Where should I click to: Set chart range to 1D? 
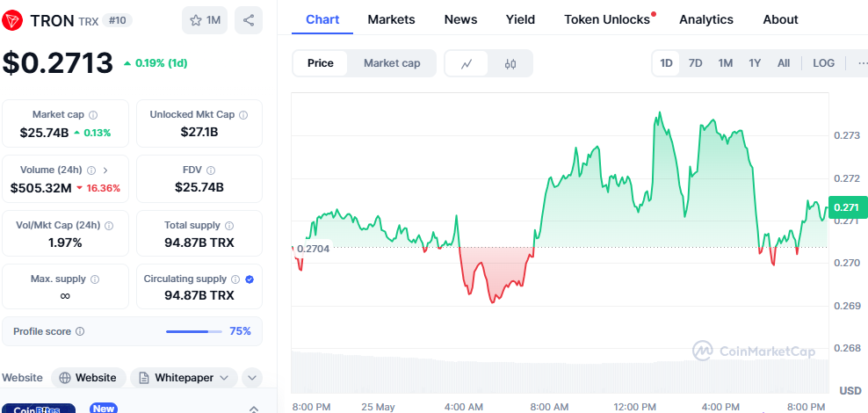(667, 63)
